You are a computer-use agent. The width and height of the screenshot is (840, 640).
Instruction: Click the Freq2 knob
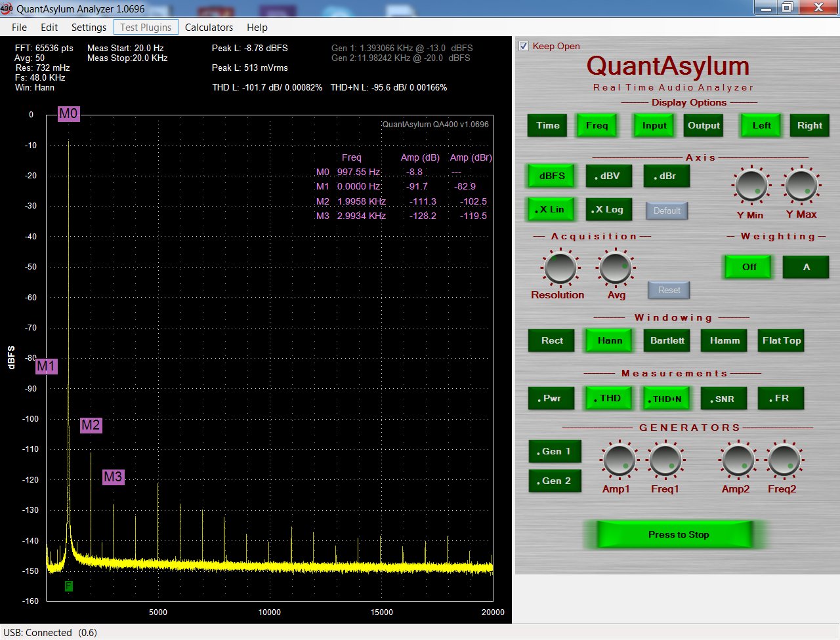tap(784, 460)
